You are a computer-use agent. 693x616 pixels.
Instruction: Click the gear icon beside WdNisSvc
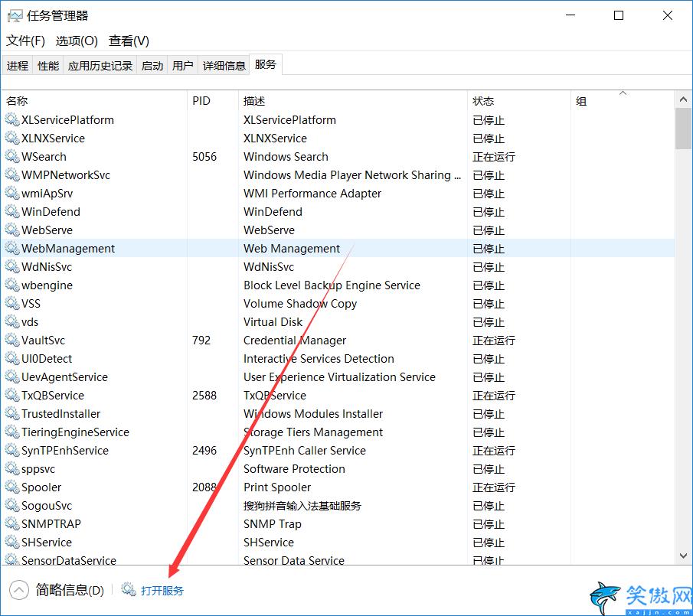(12, 266)
